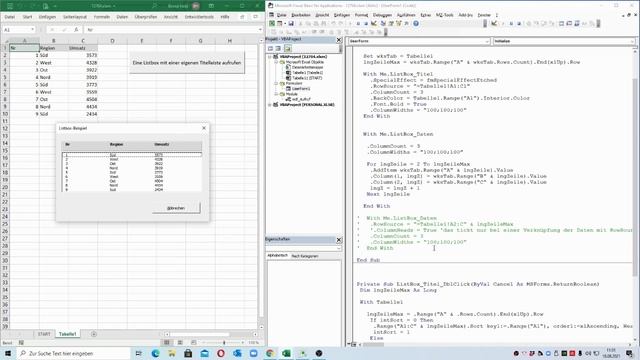This screenshot has height=360, width=640.
Task: Expand VBAProject (PERSONAL.XLSB) tree node
Action: coord(269,105)
